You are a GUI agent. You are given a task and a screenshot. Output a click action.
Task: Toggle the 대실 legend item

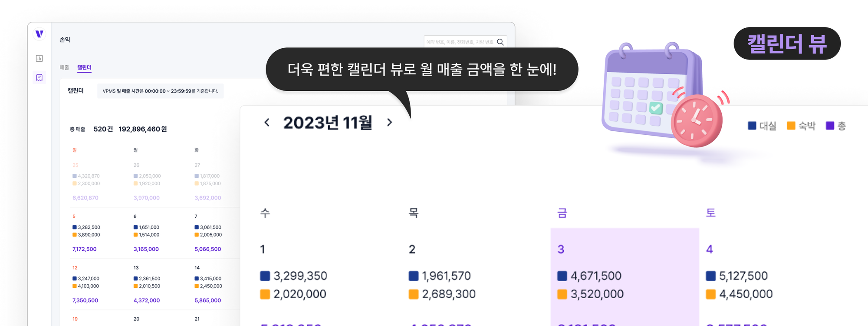click(x=762, y=126)
